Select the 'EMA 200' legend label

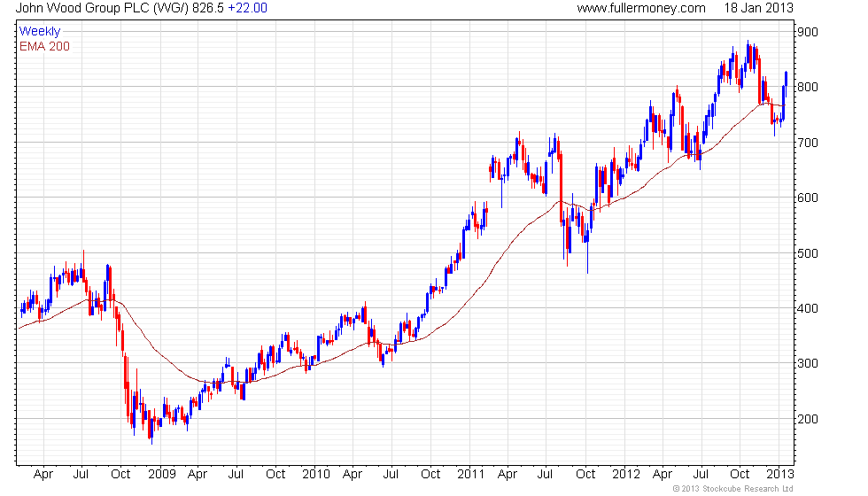pos(45,46)
